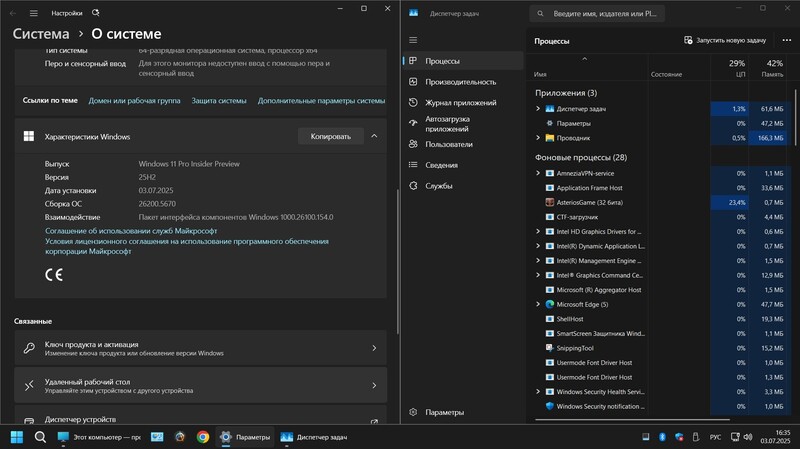Go back in the Settings window

tap(13, 13)
